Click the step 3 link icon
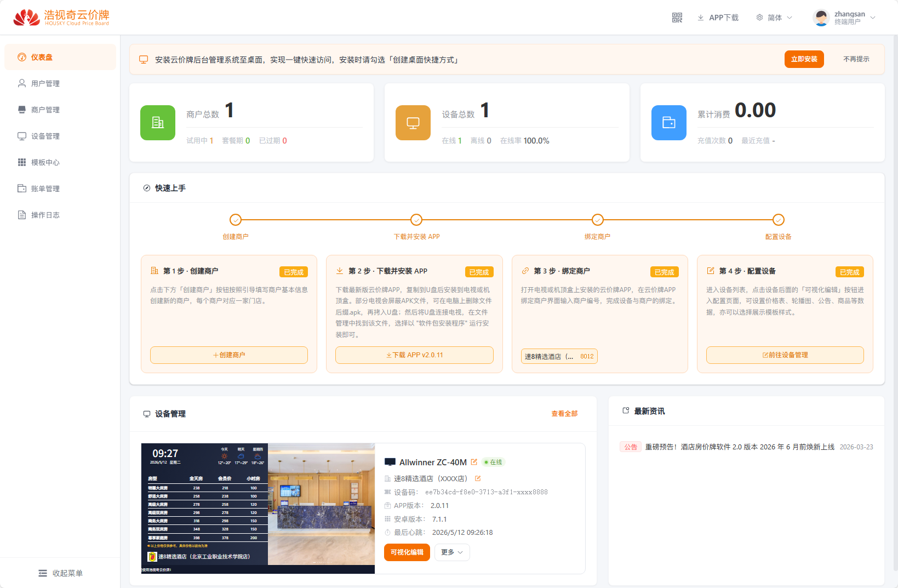 pyautogui.click(x=525, y=271)
